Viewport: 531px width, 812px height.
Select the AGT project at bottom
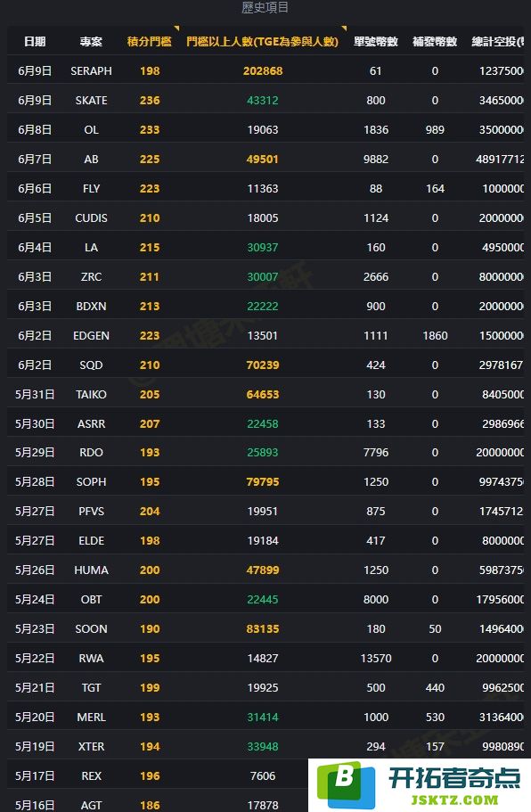[91, 805]
